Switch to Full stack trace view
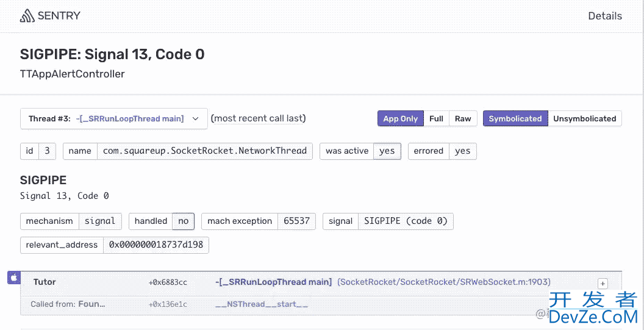The width and height of the screenshot is (644, 330). pyautogui.click(x=436, y=119)
